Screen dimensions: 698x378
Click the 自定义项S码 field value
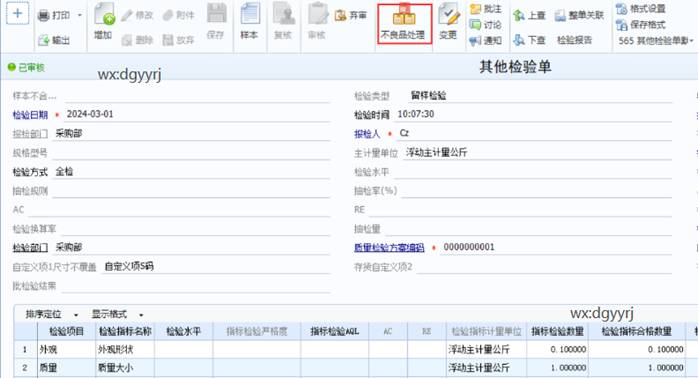coord(216,267)
